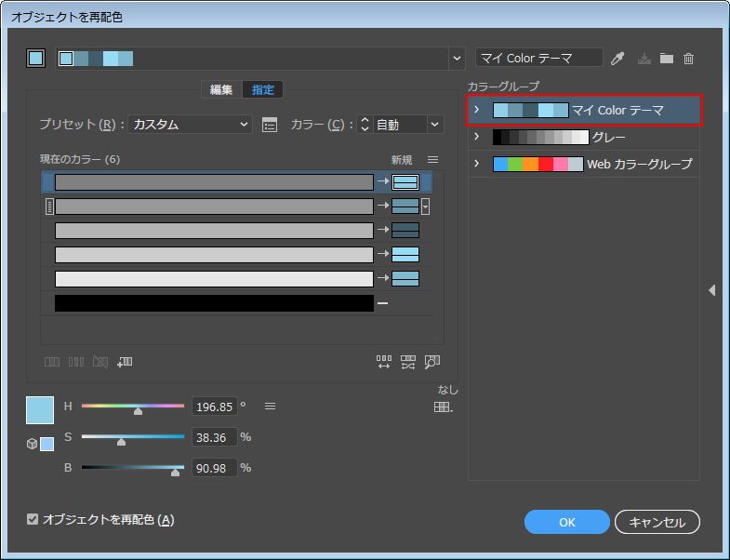The width and height of the screenshot is (730, 560).
Task: Select the new color swatch in third row
Action: point(405,231)
